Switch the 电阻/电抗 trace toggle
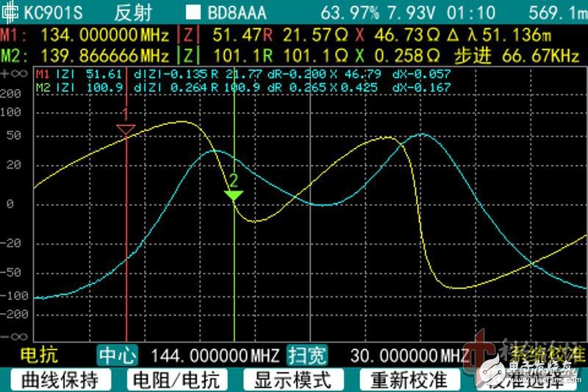The image size is (588, 392). coord(173,379)
